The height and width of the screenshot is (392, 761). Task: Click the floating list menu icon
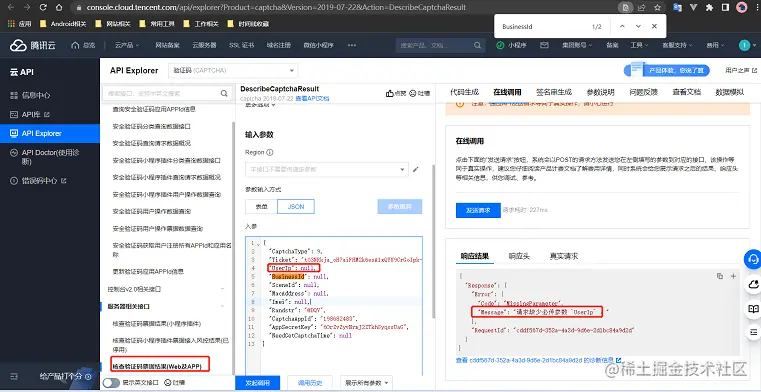click(753, 332)
